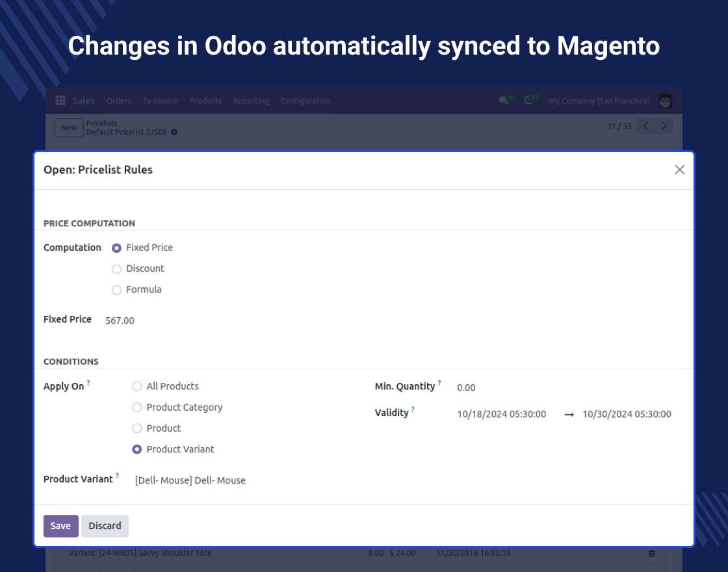Go to Pricelists breadcrumb

click(101, 123)
